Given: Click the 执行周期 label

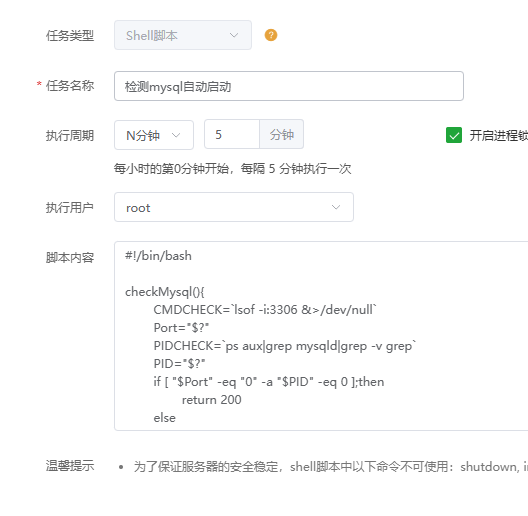Looking at the screenshot, I should click(70, 135).
